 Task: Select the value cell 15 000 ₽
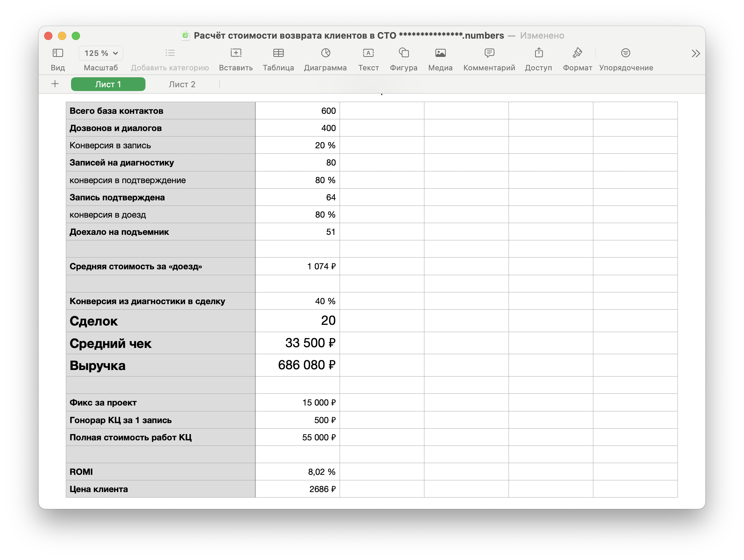(x=298, y=402)
